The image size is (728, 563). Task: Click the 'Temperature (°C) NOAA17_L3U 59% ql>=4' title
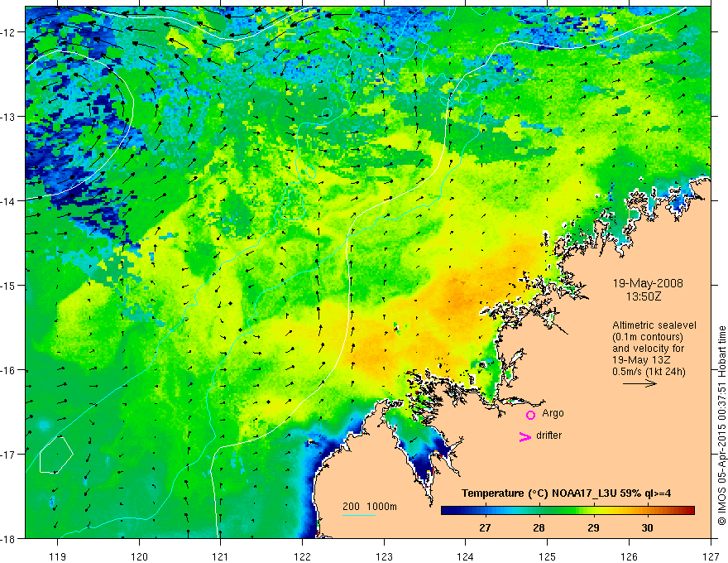tap(566, 493)
